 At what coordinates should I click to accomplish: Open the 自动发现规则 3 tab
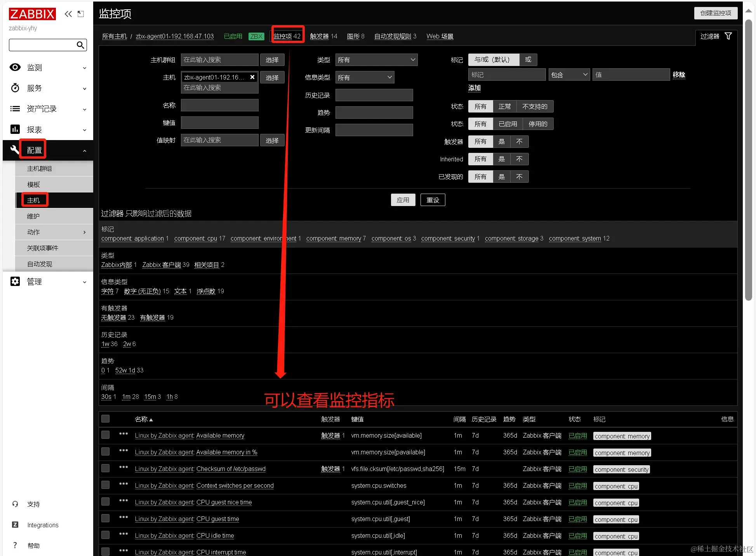tap(395, 36)
